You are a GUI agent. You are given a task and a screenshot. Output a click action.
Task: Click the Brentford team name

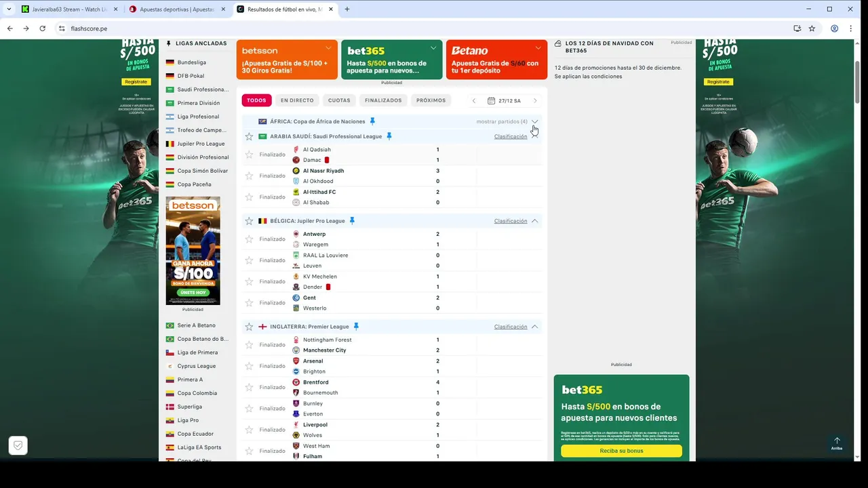315,382
